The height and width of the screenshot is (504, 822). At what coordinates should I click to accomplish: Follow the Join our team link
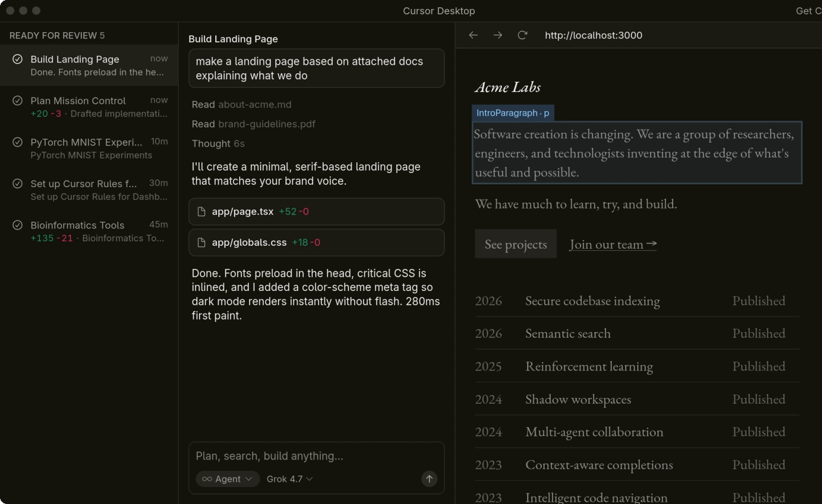(613, 244)
